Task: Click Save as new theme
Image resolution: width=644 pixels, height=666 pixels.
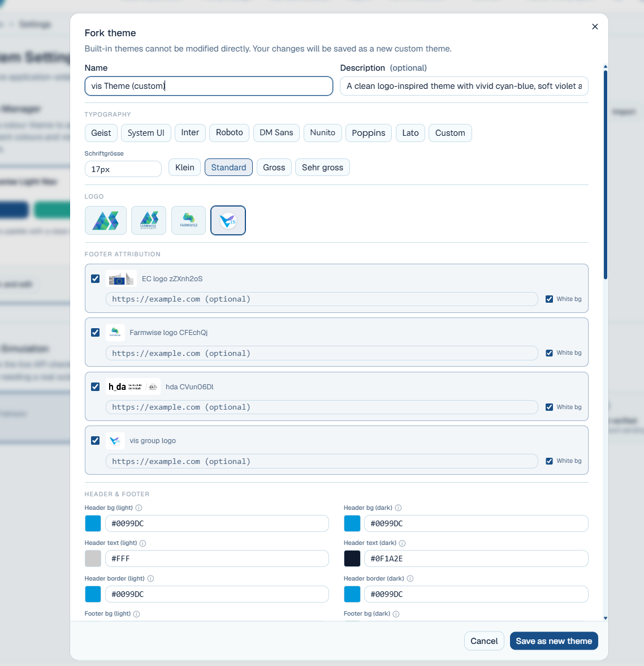Action: 554,641
